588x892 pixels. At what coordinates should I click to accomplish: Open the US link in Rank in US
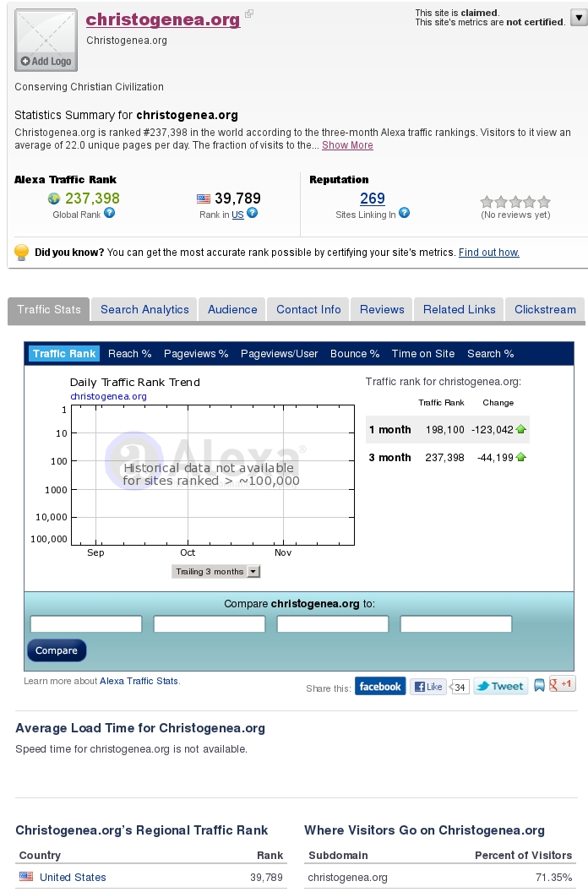point(238,215)
